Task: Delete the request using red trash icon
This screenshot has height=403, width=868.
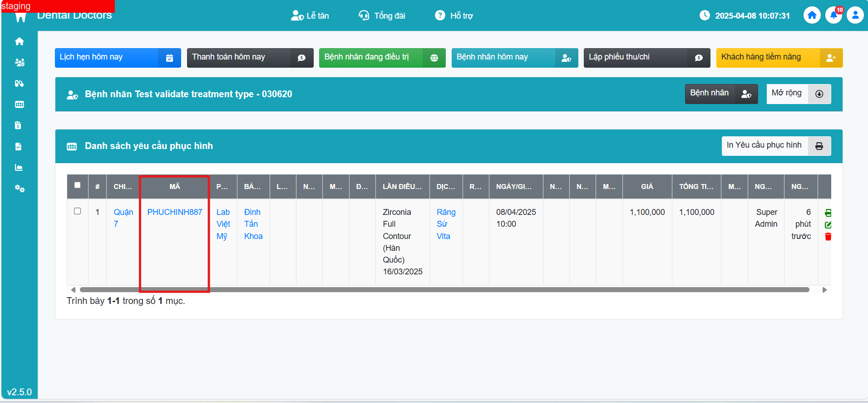Action: tap(828, 237)
